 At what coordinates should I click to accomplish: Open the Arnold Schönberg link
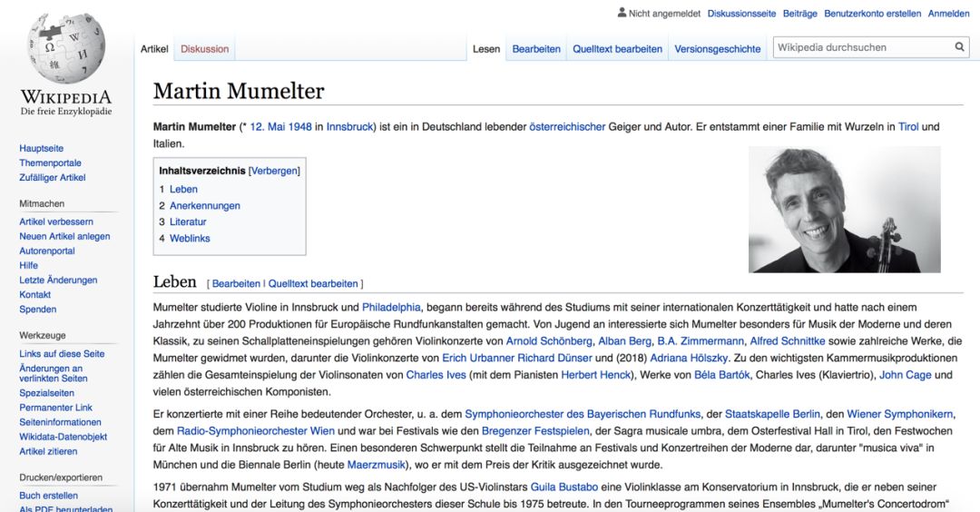point(549,340)
